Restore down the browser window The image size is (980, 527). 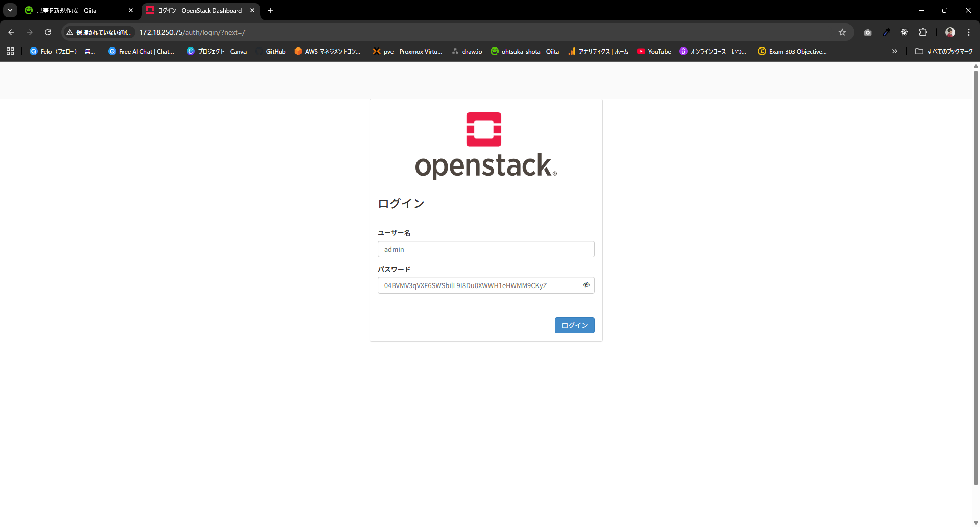(945, 10)
